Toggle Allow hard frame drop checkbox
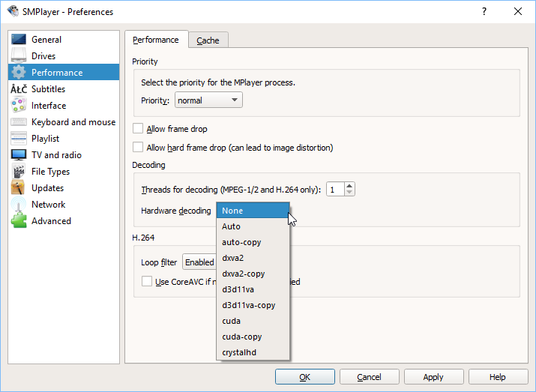This screenshot has width=536, height=392. (x=138, y=148)
